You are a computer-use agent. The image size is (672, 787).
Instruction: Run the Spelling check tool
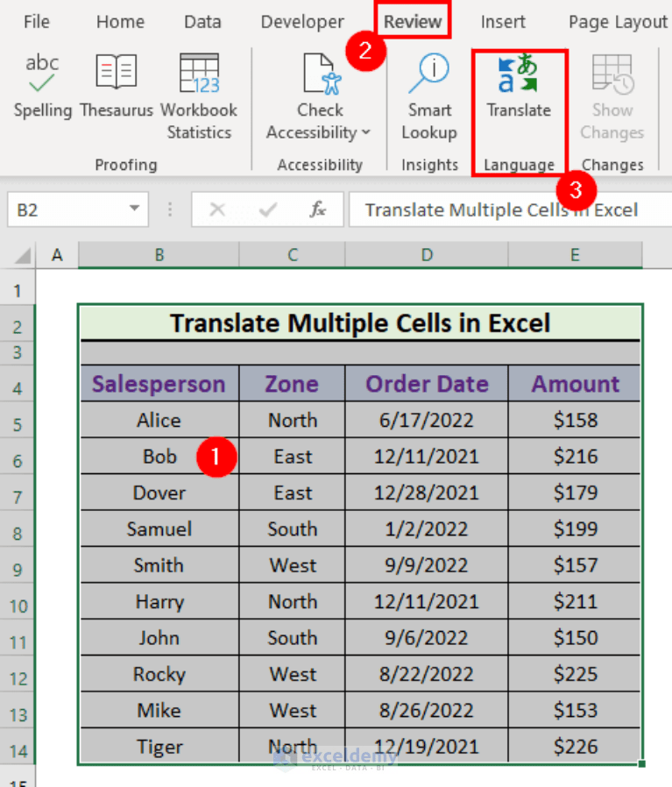click(x=42, y=88)
